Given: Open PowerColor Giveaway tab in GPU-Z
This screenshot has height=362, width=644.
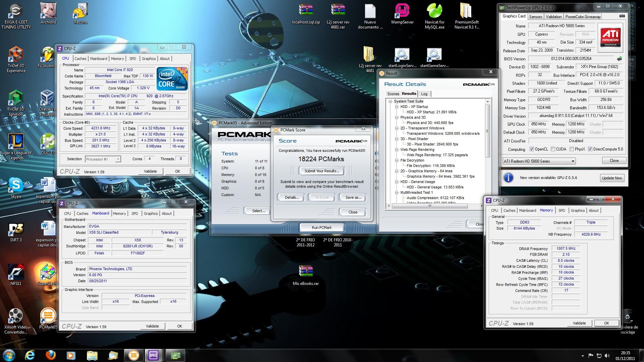Looking at the screenshot, I should pyautogui.click(x=583, y=16).
